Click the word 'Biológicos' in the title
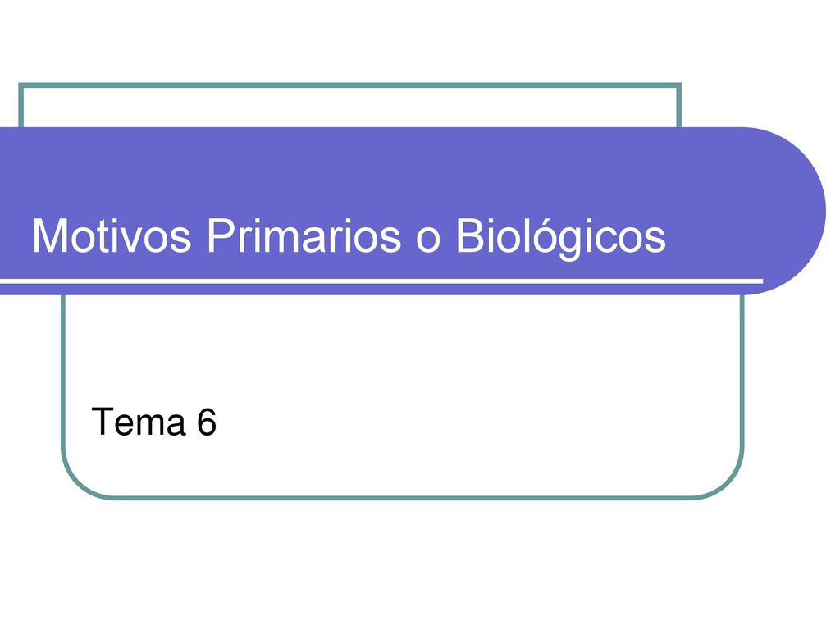 click(x=561, y=236)
